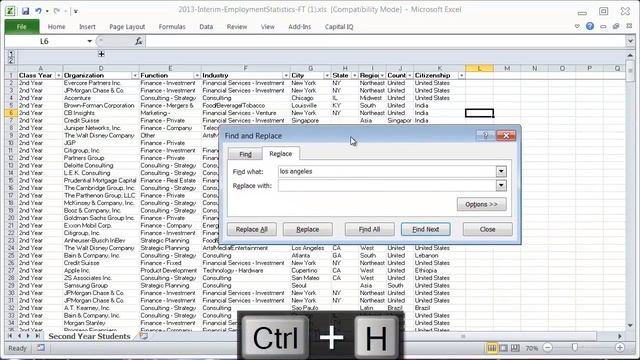Switch to Page Layout view in status bar
640x360 pixels.
click(504, 348)
